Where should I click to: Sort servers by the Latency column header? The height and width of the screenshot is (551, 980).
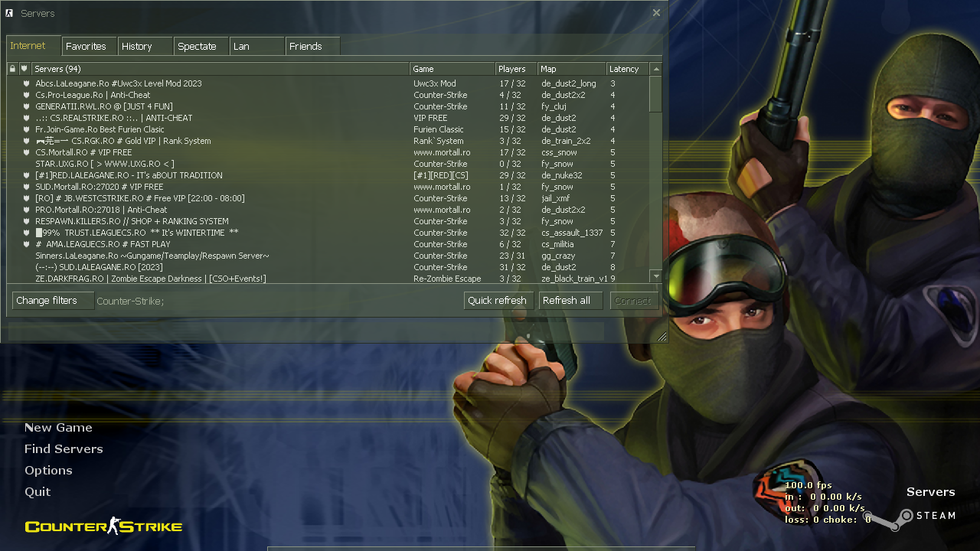click(x=626, y=68)
